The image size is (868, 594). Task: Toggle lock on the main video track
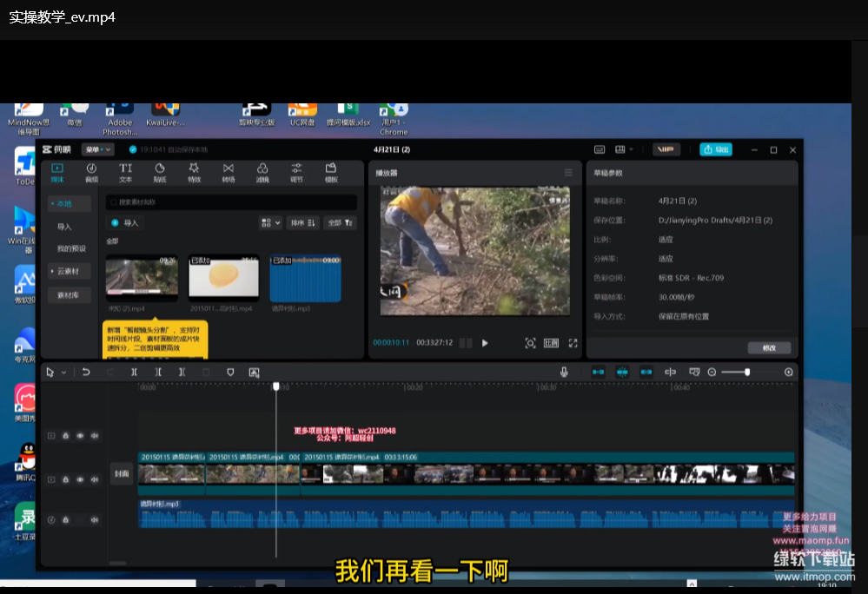(65, 479)
